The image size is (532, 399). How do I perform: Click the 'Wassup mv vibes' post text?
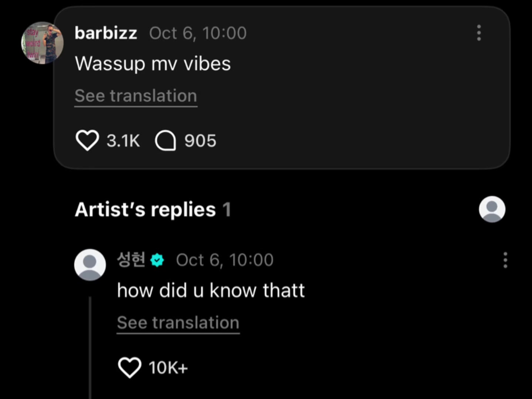tap(153, 64)
